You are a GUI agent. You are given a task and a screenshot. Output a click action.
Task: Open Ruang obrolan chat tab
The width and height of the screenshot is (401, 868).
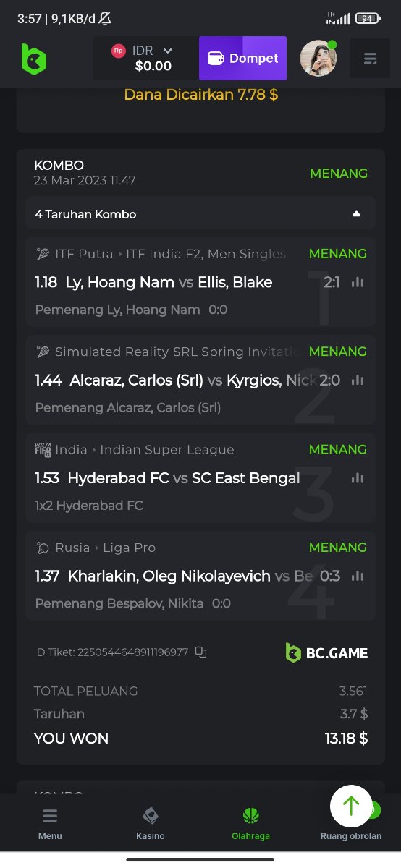tap(351, 835)
